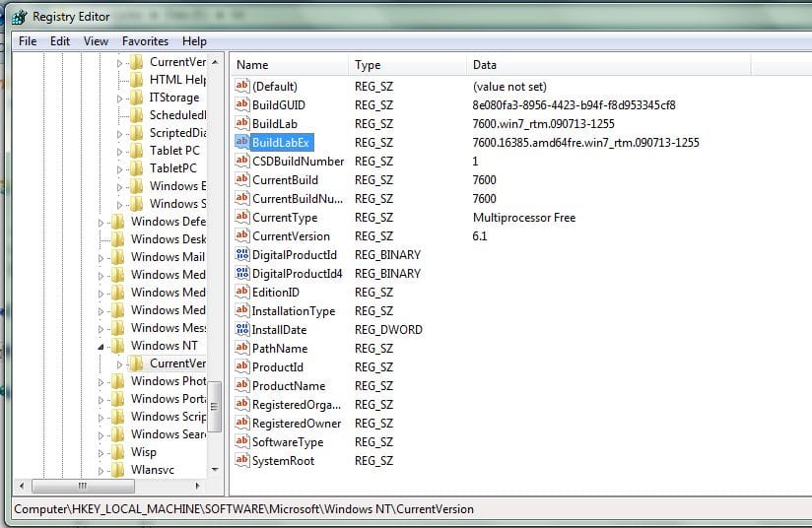The image size is (812, 528).
Task: Click the CurrentVersion string value icon
Action: point(241,235)
